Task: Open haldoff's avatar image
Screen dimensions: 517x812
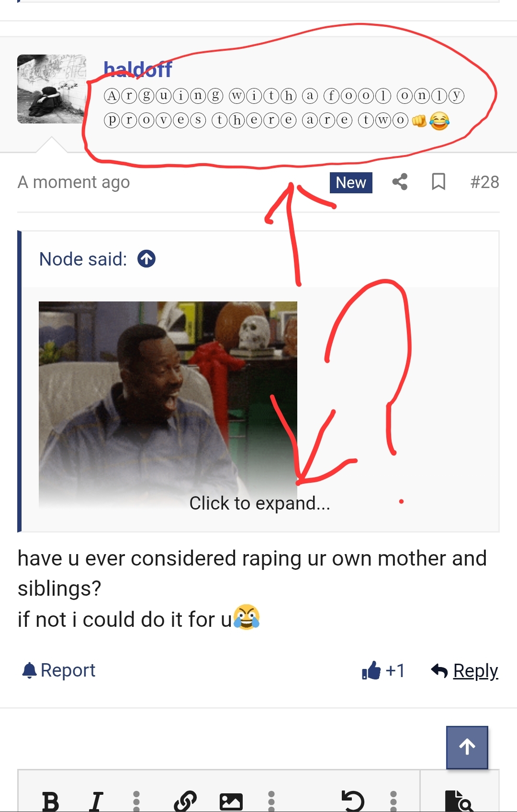Action: [52, 89]
